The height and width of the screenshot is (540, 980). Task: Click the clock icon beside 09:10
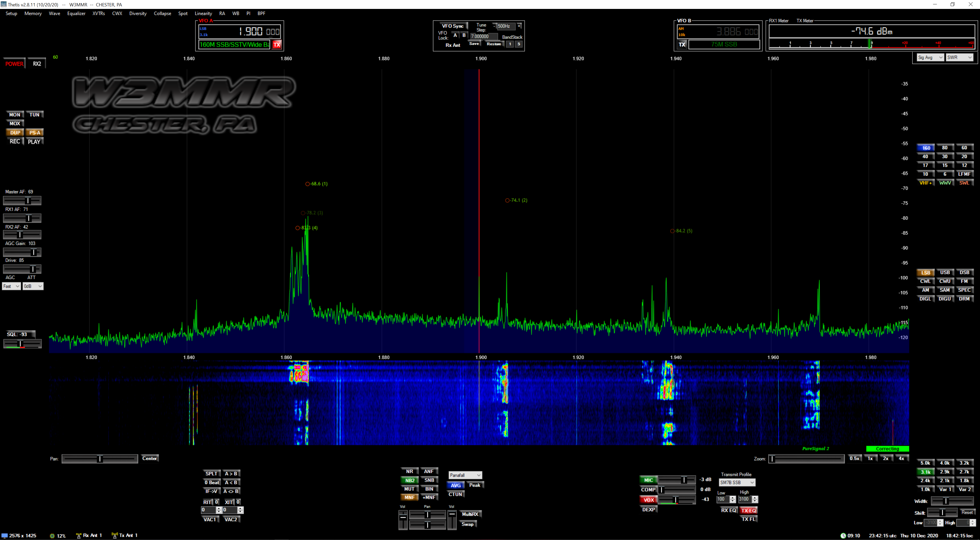(x=843, y=535)
